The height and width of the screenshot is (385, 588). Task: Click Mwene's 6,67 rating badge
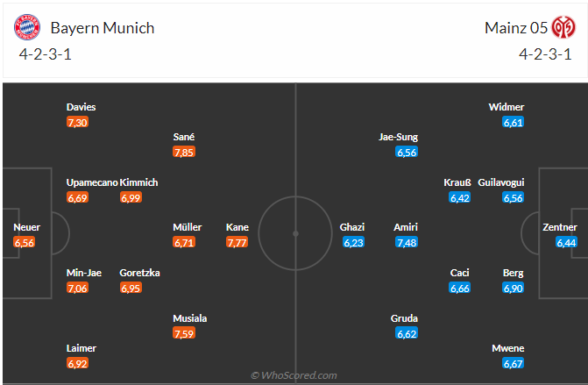tap(513, 363)
